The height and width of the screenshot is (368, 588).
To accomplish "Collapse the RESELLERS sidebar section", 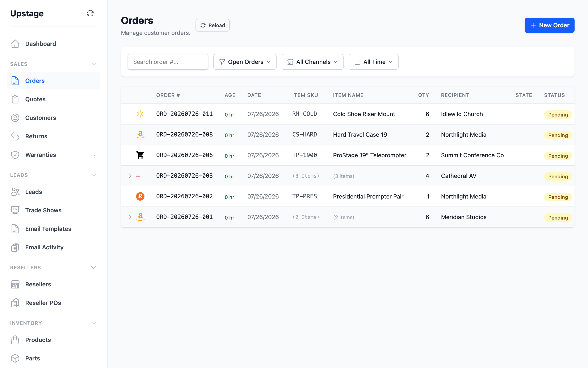I will pos(93,267).
